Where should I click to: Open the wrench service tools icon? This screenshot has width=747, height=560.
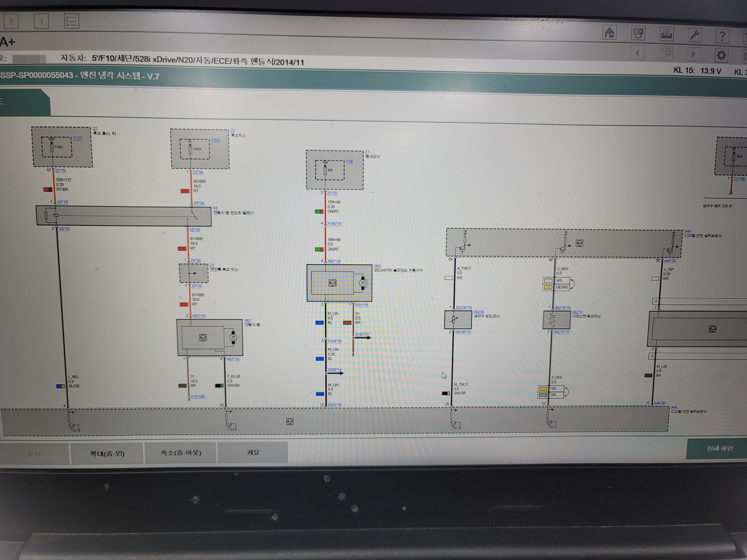694,35
